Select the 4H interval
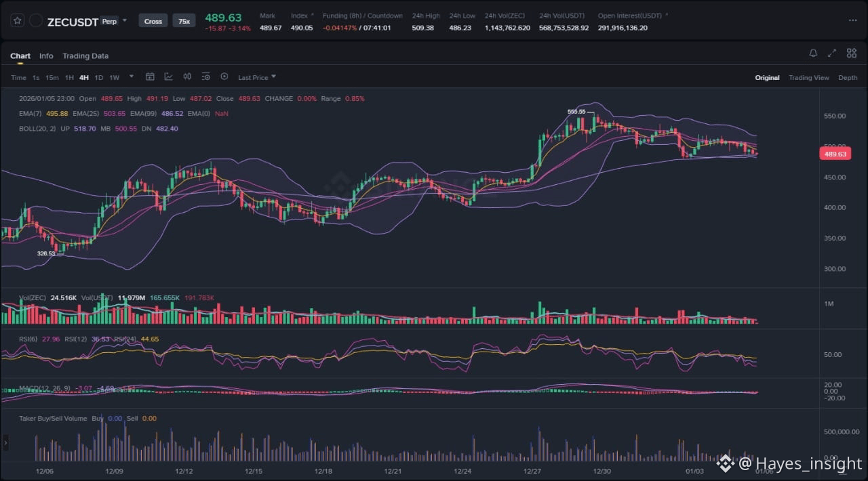868x481 pixels. 84,77
